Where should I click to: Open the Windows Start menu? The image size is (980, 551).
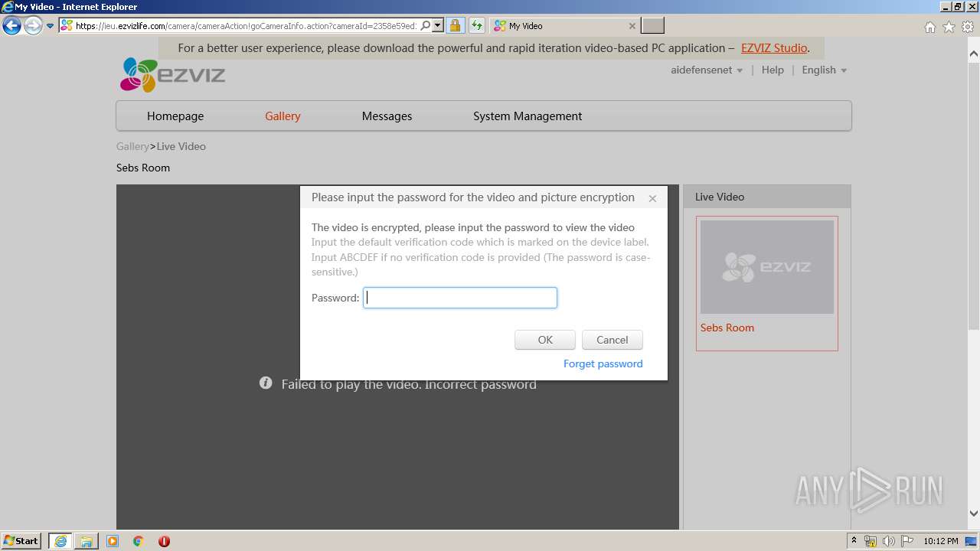(x=21, y=540)
